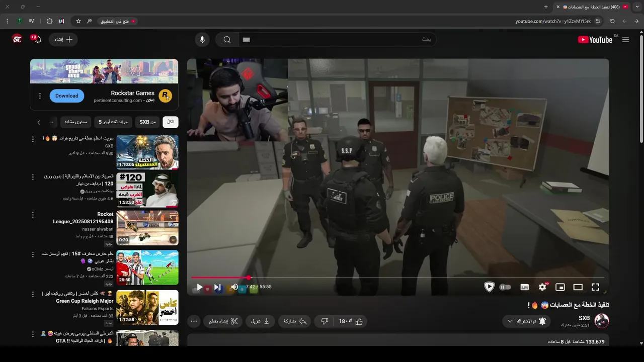Toggle the autoplay switch in the player
This screenshot has height=362, width=644.
[x=505, y=287]
